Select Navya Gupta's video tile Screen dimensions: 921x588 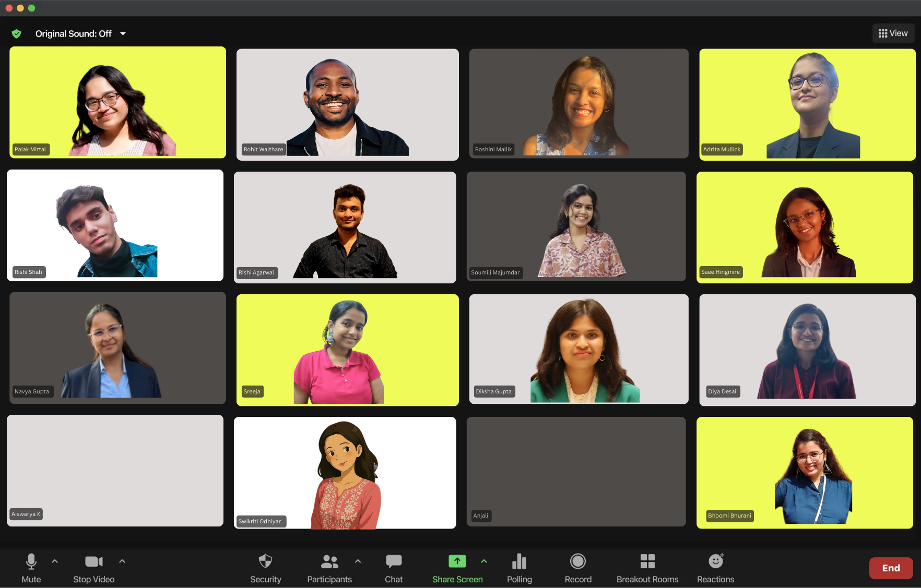118,348
